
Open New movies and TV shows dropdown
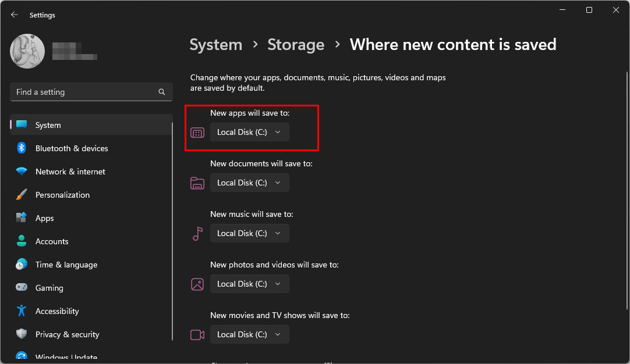coord(249,334)
